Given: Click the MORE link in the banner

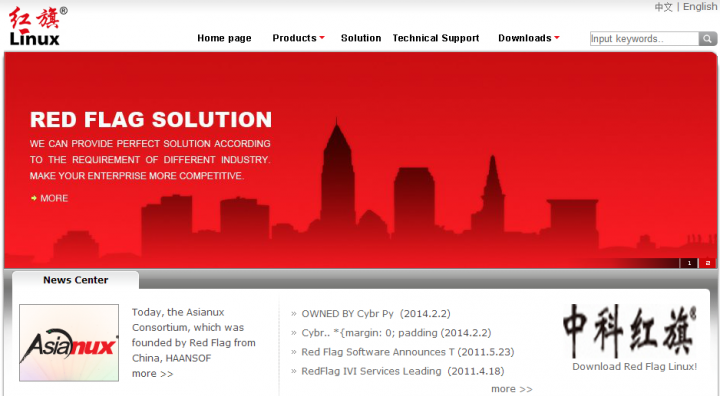Looking at the screenshot, I should [x=54, y=198].
